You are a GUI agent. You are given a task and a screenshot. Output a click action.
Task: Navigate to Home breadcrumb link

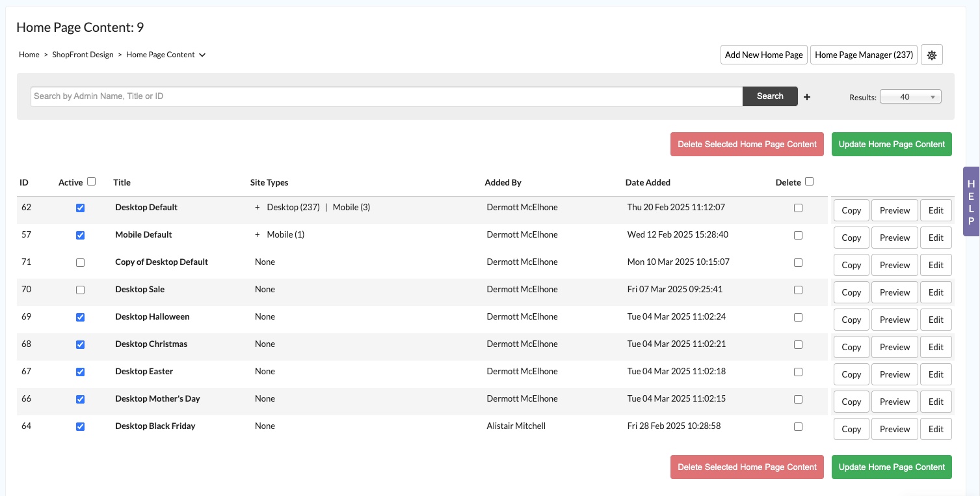(29, 55)
